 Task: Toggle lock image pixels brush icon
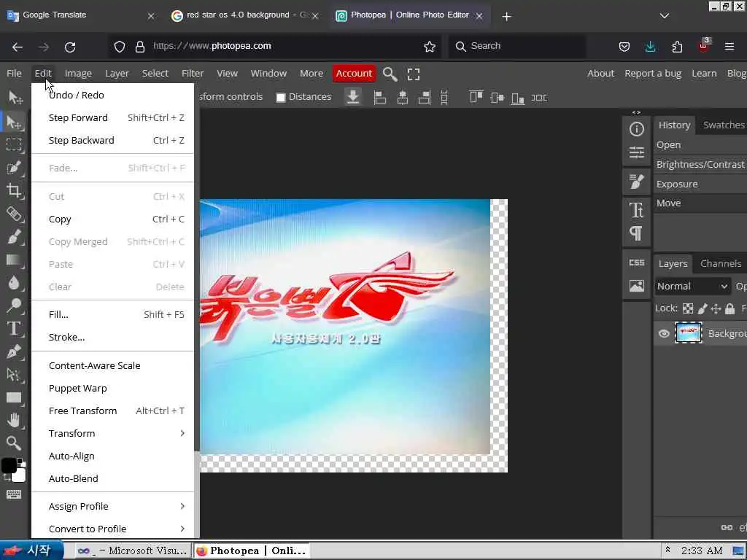point(703,308)
